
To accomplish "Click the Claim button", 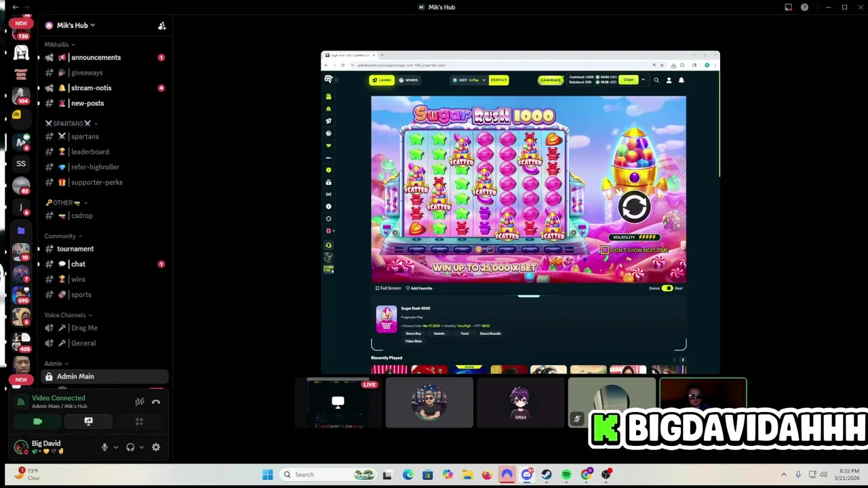I will [x=629, y=80].
